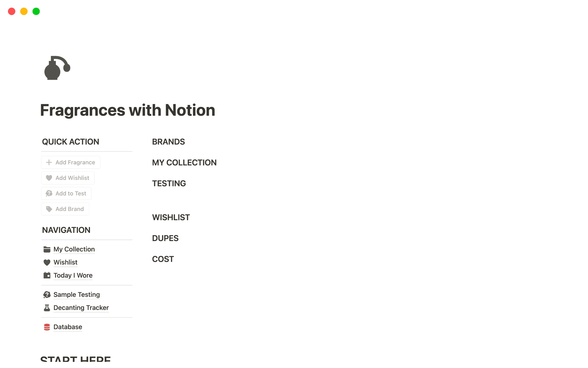588x368 pixels.
Task: Click the red database icon beside Database
Action: [x=47, y=327]
